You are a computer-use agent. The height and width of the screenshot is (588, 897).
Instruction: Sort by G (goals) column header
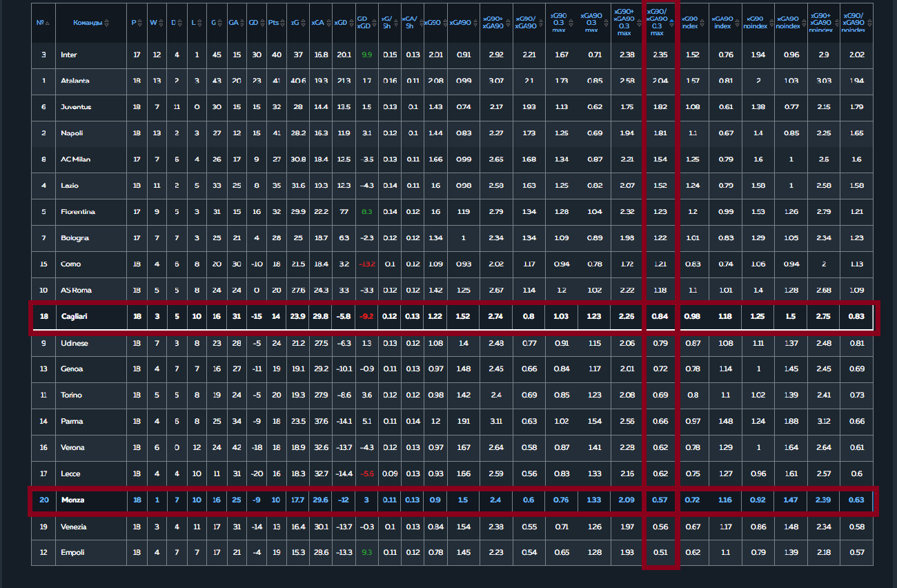(216, 23)
